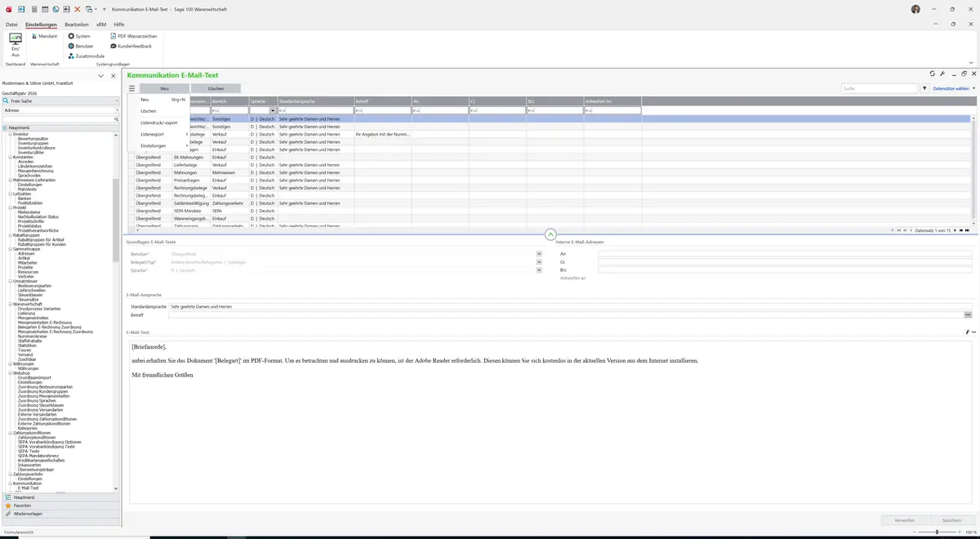This screenshot has height=539, width=980.
Task: Open the Datei menu tab
Action: click(11, 24)
